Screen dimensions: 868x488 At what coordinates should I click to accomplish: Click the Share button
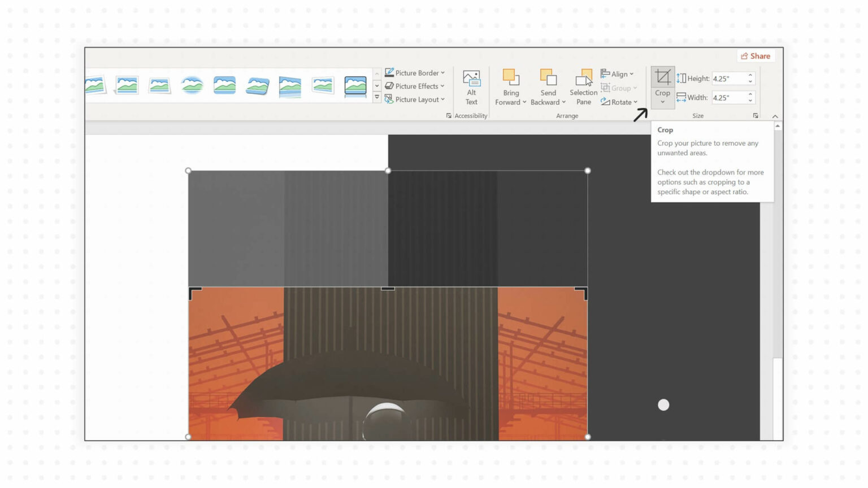coord(756,56)
